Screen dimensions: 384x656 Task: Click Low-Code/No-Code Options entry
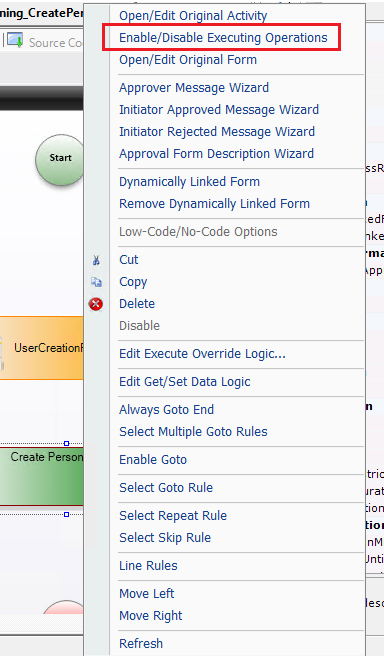[x=198, y=232]
